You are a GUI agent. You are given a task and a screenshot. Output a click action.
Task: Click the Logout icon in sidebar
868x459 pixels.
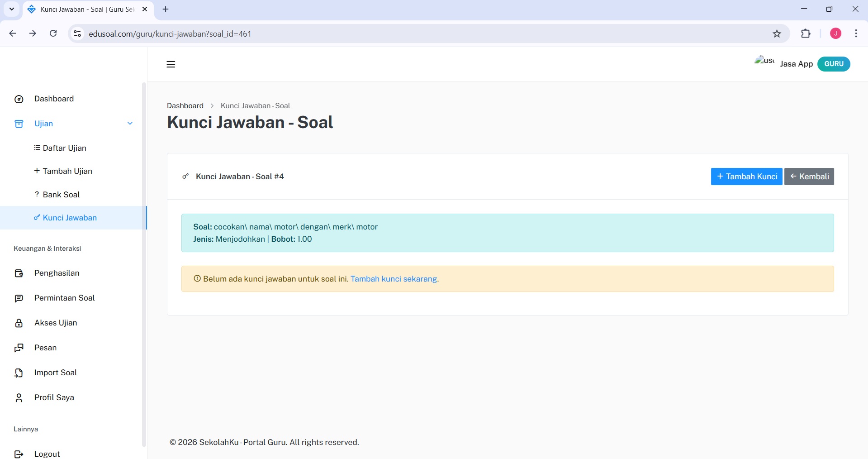[19, 454]
